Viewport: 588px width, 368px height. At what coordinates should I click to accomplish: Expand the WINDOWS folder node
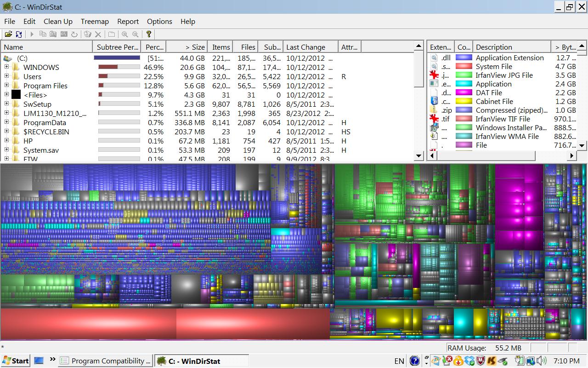(x=6, y=67)
